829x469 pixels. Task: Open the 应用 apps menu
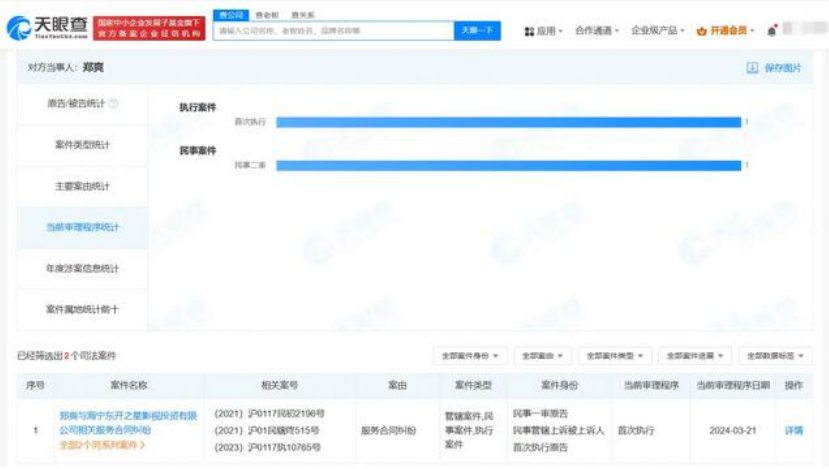pyautogui.click(x=543, y=31)
